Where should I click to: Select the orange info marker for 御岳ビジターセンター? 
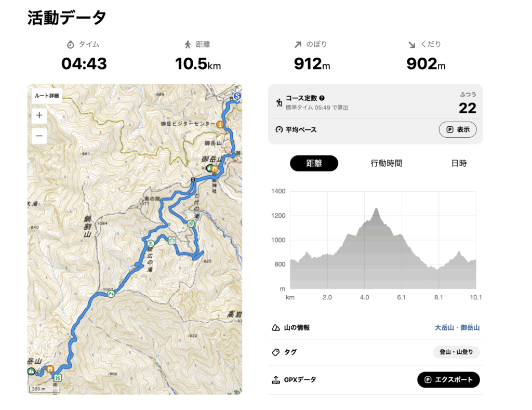(x=220, y=125)
